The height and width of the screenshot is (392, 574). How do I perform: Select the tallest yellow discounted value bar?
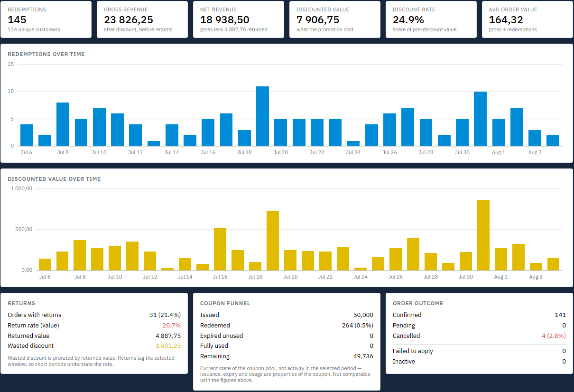[x=483, y=235]
